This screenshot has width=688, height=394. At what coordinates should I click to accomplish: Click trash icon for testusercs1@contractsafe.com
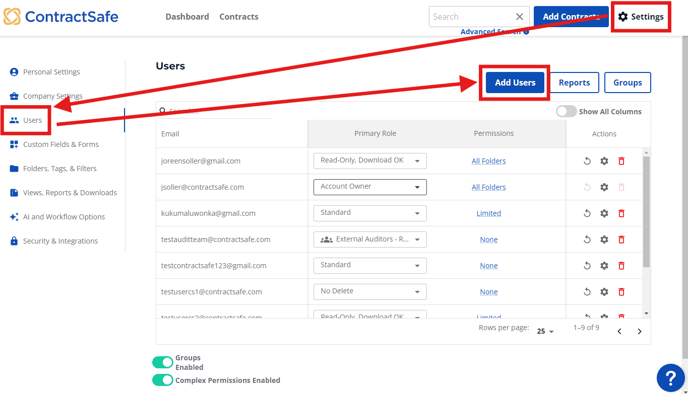[621, 292]
